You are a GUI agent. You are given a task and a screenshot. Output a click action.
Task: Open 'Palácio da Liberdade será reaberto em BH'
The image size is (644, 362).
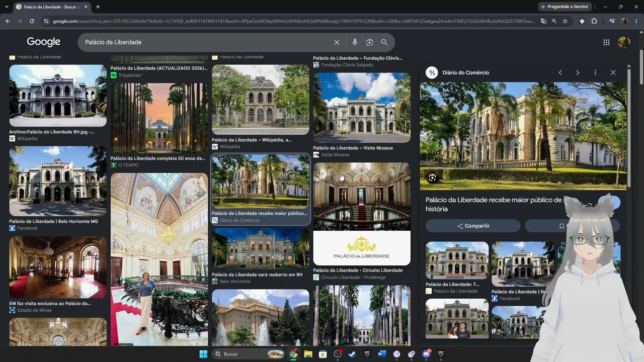[257, 275]
